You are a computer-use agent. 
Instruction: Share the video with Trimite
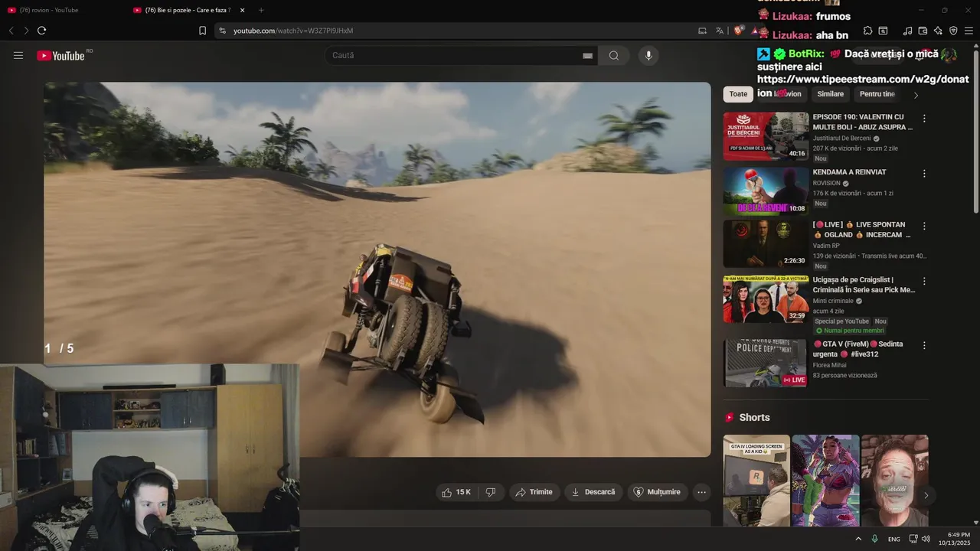(x=534, y=492)
